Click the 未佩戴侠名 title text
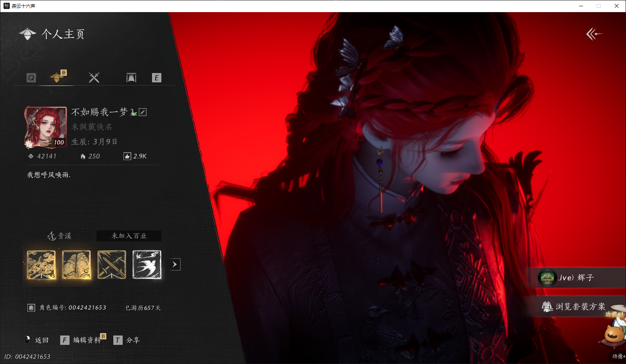This screenshot has width=626, height=364. click(92, 127)
